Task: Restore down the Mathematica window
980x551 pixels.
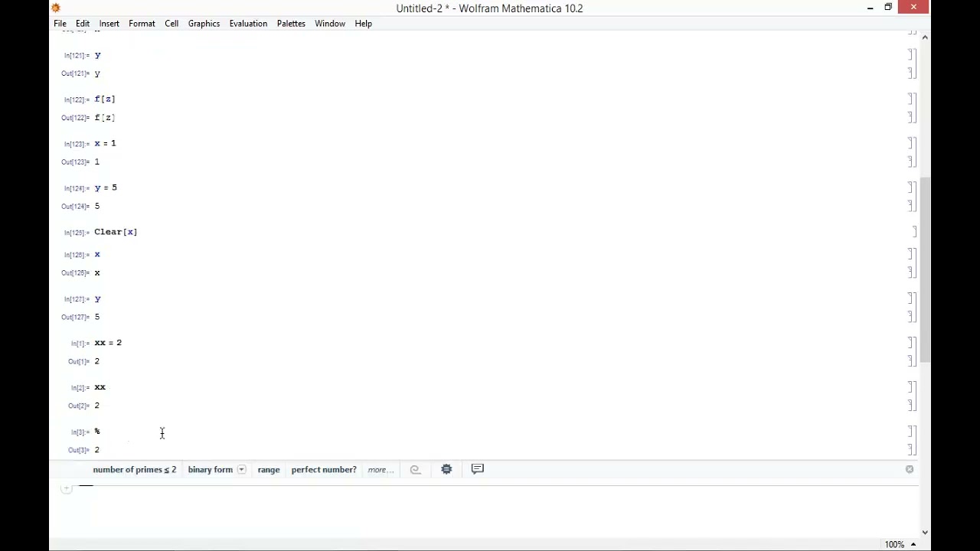Action: pos(888,8)
